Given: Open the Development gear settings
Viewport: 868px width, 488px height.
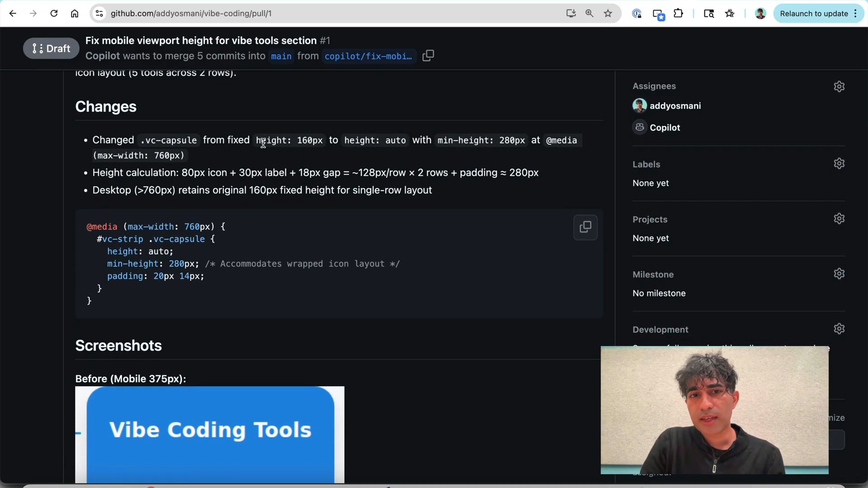Looking at the screenshot, I should pyautogui.click(x=839, y=329).
